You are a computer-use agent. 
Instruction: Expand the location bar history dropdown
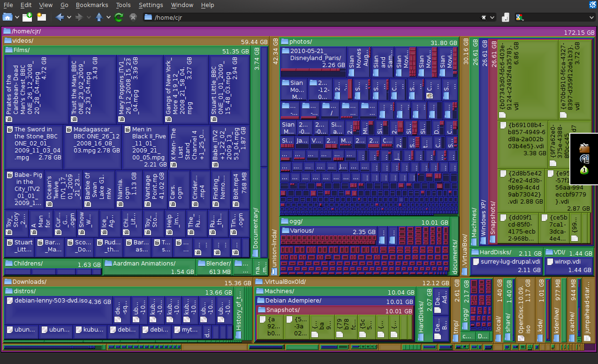[x=492, y=17]
